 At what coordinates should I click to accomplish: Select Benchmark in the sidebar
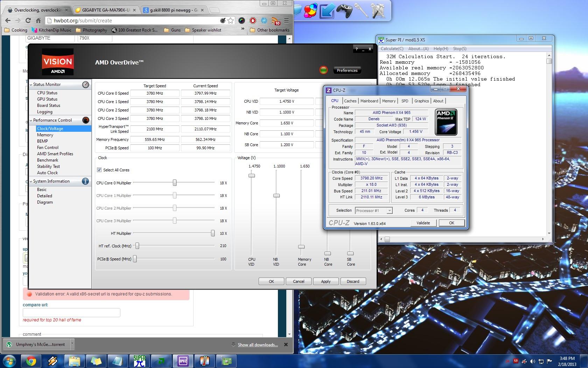pyautogui.click(x=48, y=160)
